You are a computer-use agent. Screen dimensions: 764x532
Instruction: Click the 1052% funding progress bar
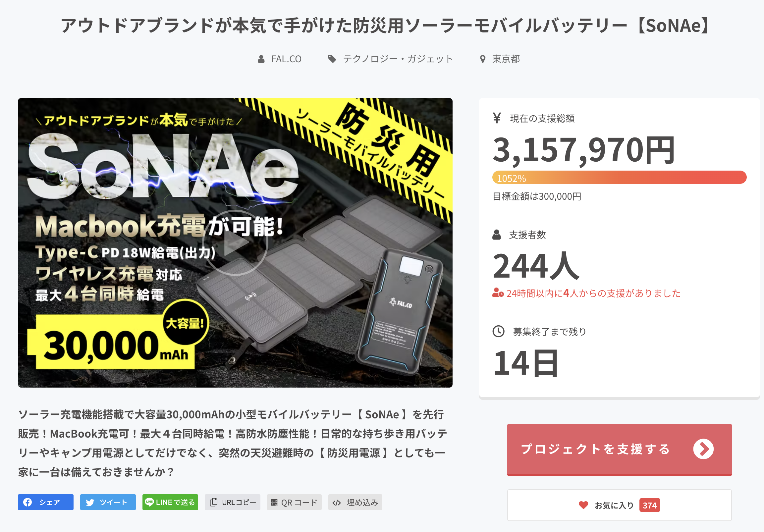619,177
